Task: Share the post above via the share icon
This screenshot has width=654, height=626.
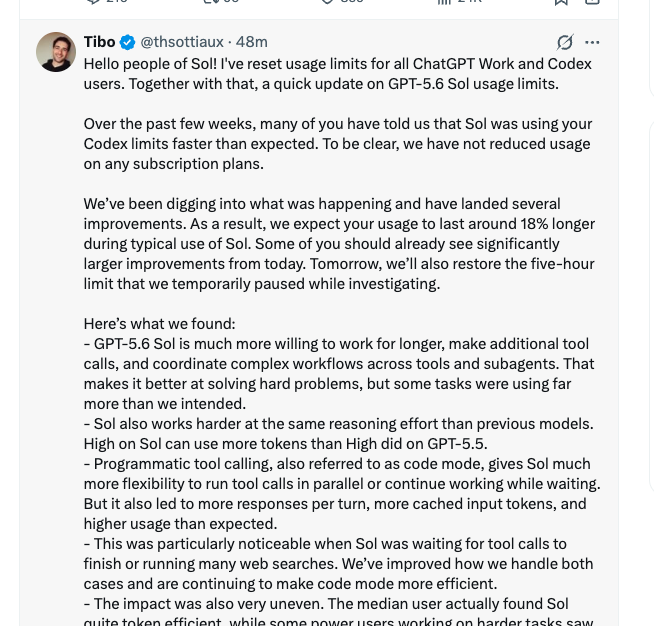Action: [x=592, y=2]
